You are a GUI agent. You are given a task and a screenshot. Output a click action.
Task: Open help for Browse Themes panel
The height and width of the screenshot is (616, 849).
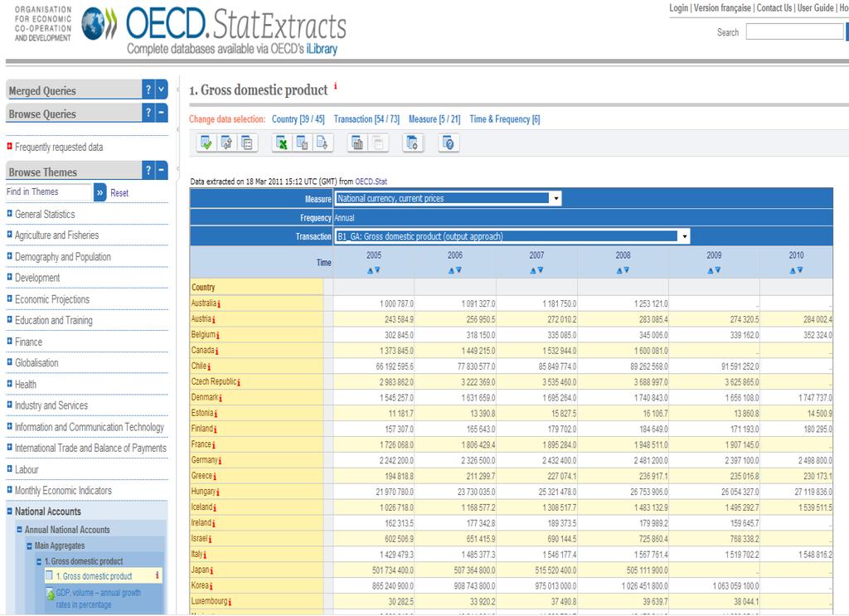click(148, 170)
